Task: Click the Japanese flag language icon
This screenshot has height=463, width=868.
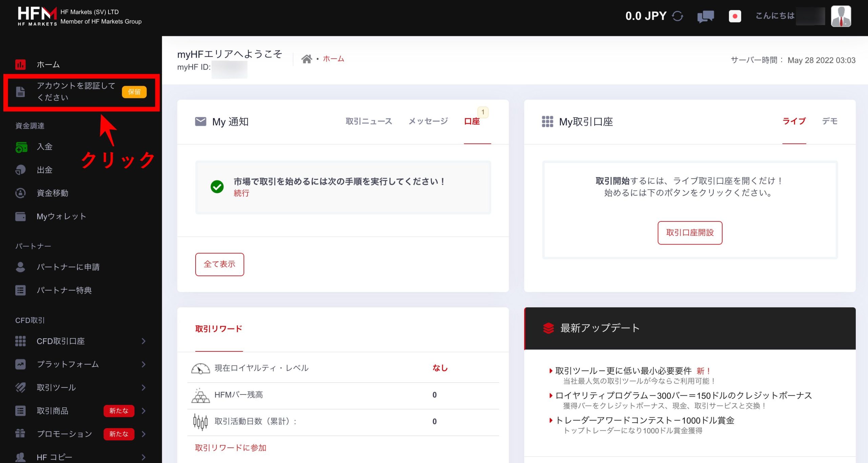Action: pyautogui.click(x=735, y=16)
